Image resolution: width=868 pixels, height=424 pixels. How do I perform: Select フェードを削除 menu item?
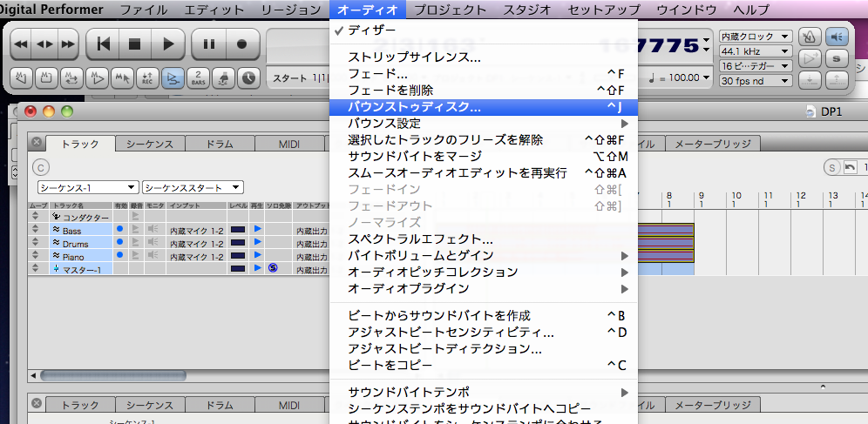(x=484, y=90)
